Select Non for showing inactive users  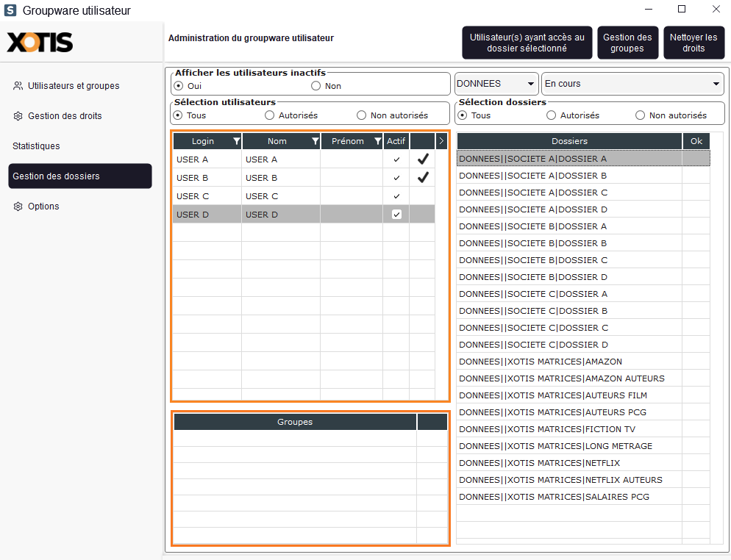316,86
